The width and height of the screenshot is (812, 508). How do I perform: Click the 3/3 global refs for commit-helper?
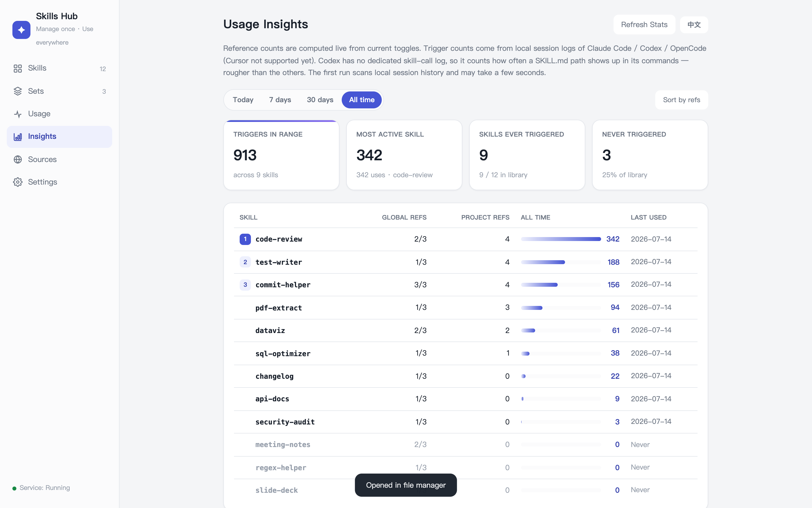point(420,285)
